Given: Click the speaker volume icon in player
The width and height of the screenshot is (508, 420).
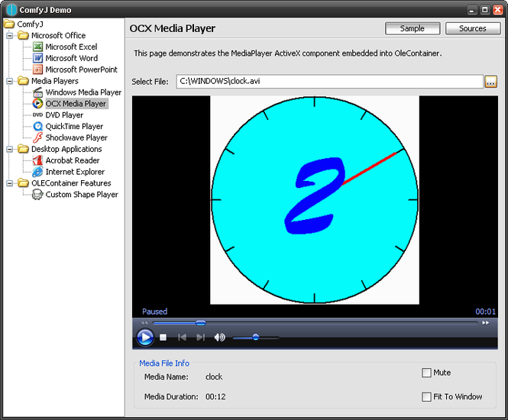Looking at the screenshot, I should click(x=220, y=338).
